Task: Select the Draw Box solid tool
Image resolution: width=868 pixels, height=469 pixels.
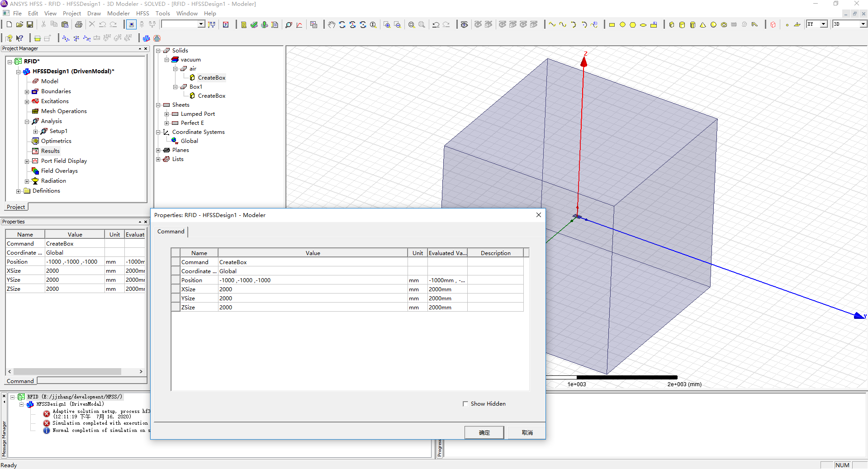Action: [x=672, y=24]
